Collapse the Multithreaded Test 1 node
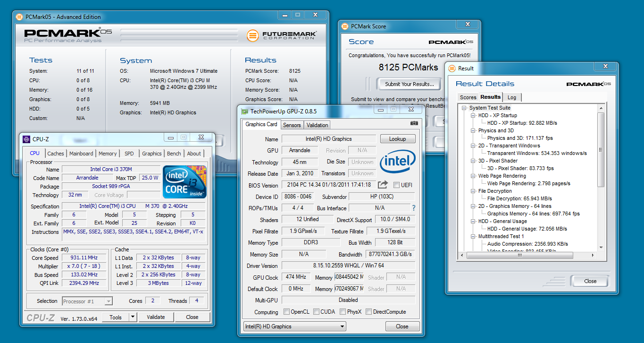644x343 pixels. pyautogui.click(x=473, y=237)
